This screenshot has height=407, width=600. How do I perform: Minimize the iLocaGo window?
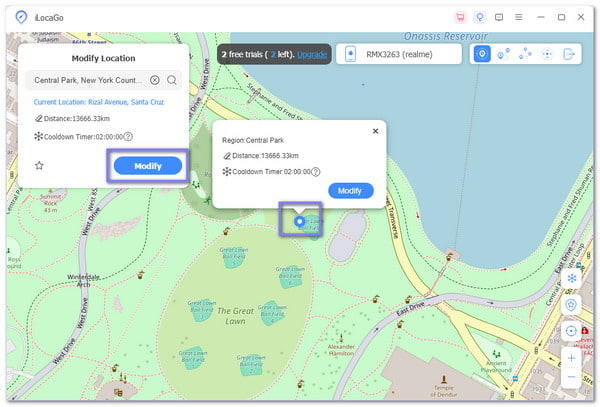[541, 17]
